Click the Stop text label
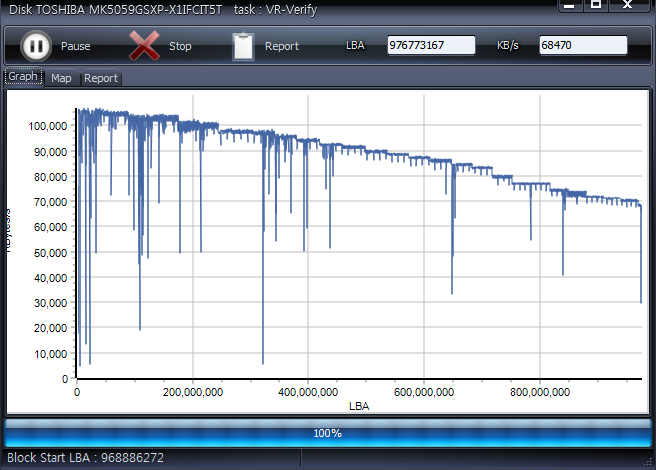Viewport: 656px width, 470px height. coord(180,47)
